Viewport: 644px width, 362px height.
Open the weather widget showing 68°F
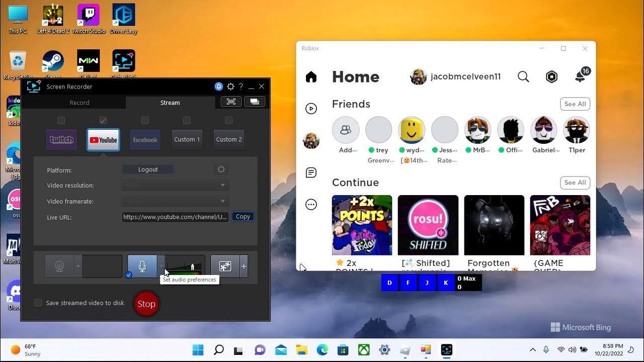click(x=26, y=350)
